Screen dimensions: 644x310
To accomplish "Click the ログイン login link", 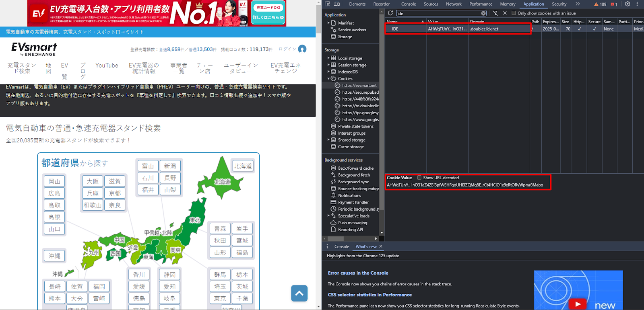I will point(287,49).
